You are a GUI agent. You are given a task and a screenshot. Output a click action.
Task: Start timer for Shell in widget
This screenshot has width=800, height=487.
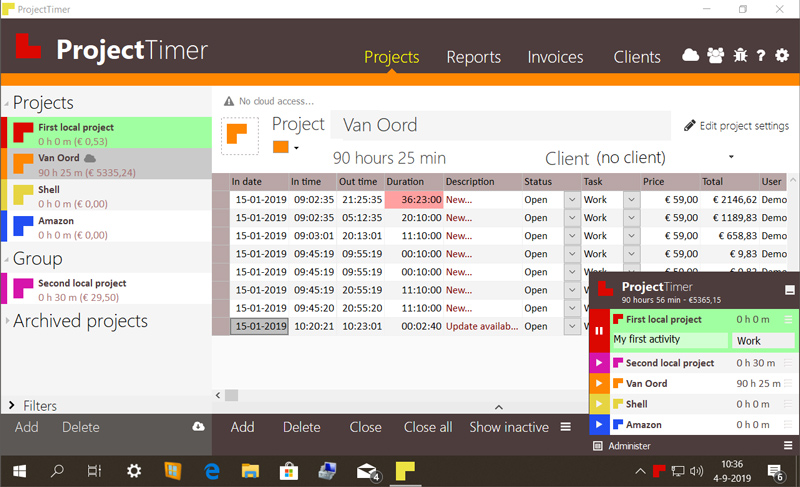tap(599, 404)
